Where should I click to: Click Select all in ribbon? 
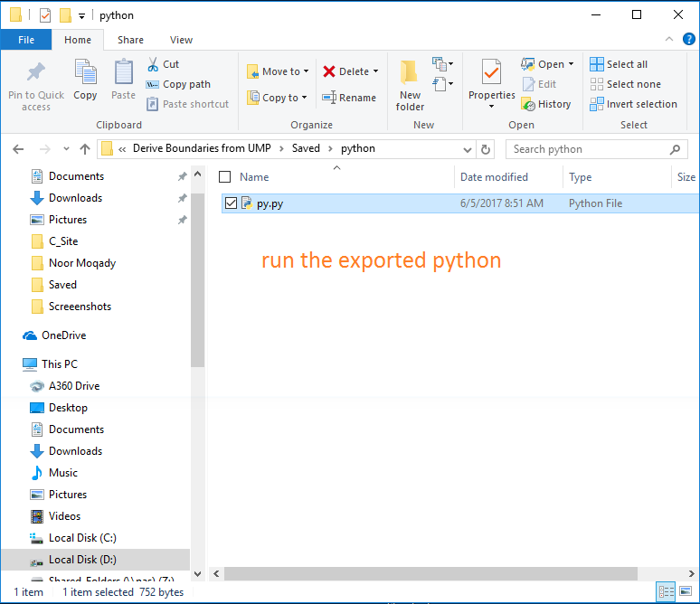(x=619, y=64)
